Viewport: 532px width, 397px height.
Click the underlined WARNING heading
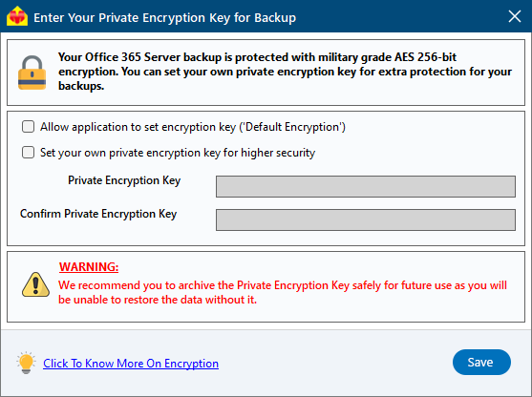(x=89, y=267)
